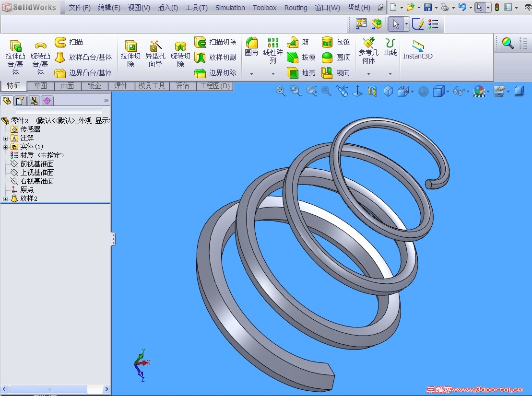Select Swept Cut (扫描切除)
The height and width of the screenshot is (396, 532).
pyautogui.click(x=215, y=42)
